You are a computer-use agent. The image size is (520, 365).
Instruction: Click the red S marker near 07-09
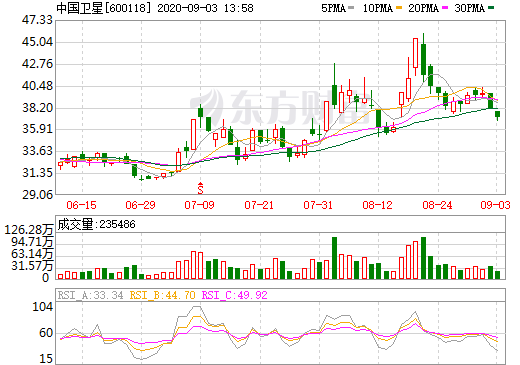[200, 189]
